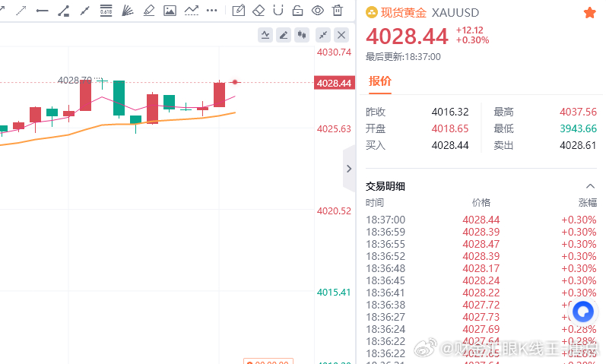Click the 4020.52 axis price label

335,211
